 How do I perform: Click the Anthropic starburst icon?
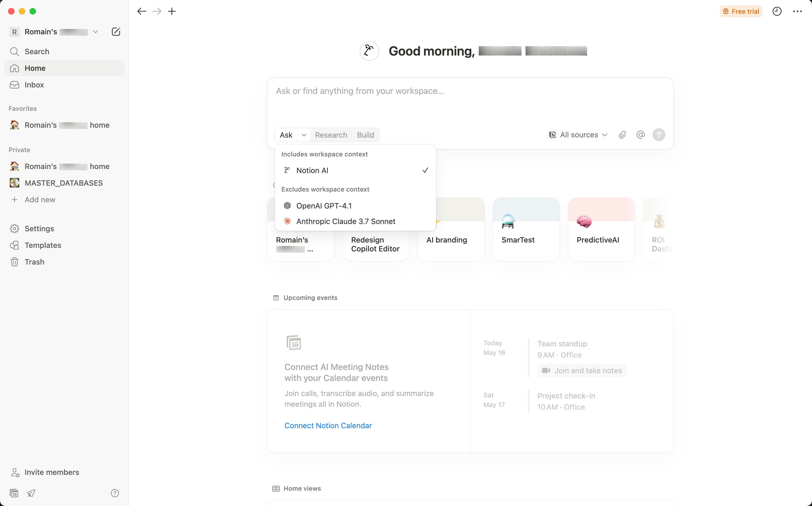[287, 221]
